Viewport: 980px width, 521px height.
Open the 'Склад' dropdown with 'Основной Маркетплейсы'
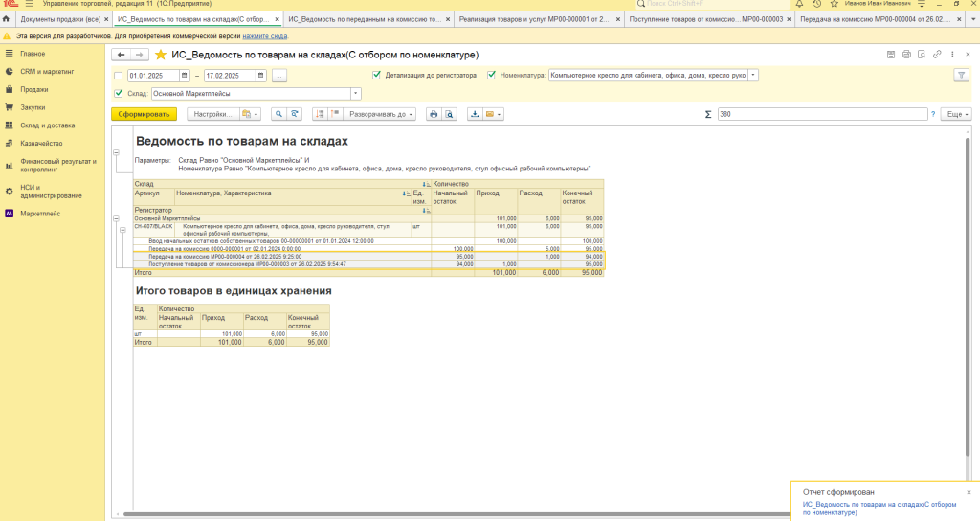356,94
